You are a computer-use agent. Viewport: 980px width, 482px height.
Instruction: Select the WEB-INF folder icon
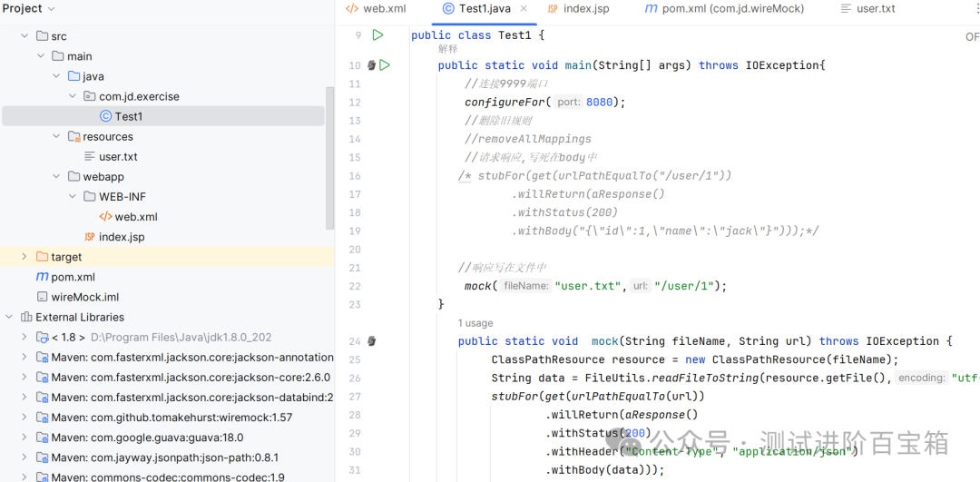(x=90, y=196)
